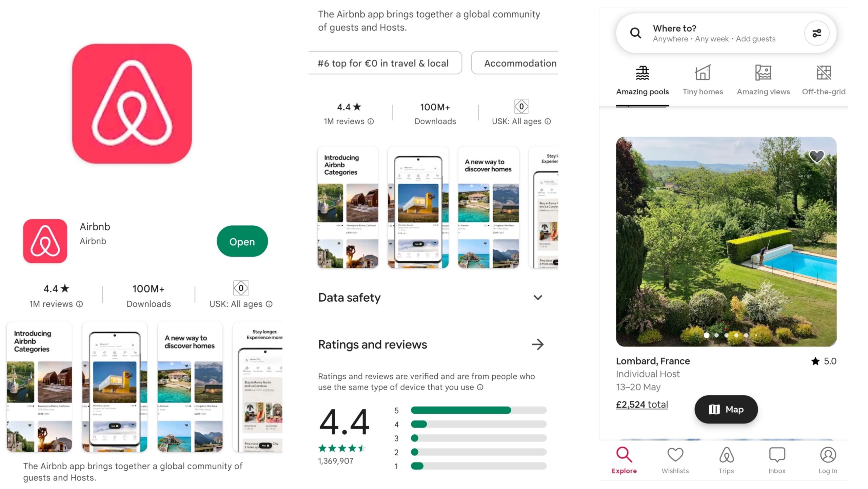Open the Wishlists heart icon

point(675,455)
